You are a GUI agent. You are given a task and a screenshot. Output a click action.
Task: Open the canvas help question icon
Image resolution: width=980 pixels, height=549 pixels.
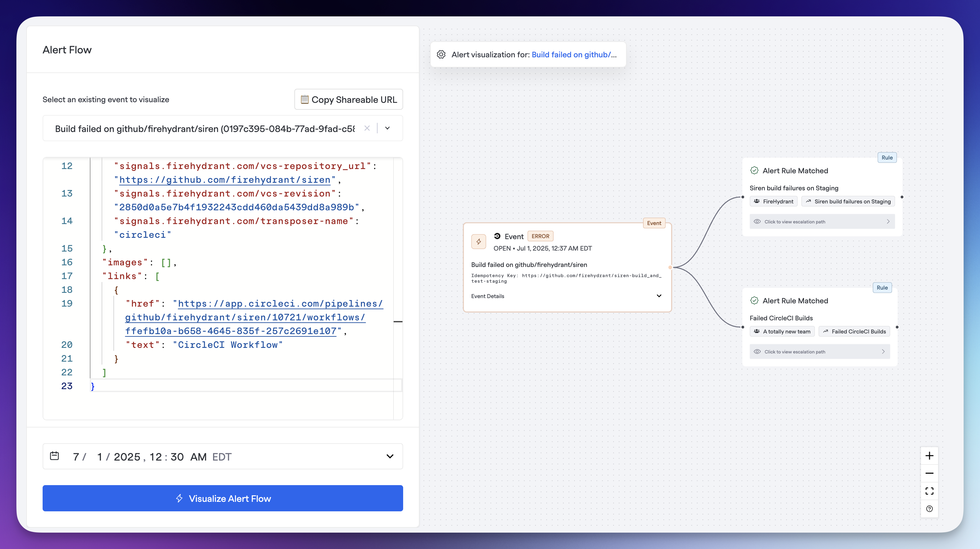click(929, 509)
